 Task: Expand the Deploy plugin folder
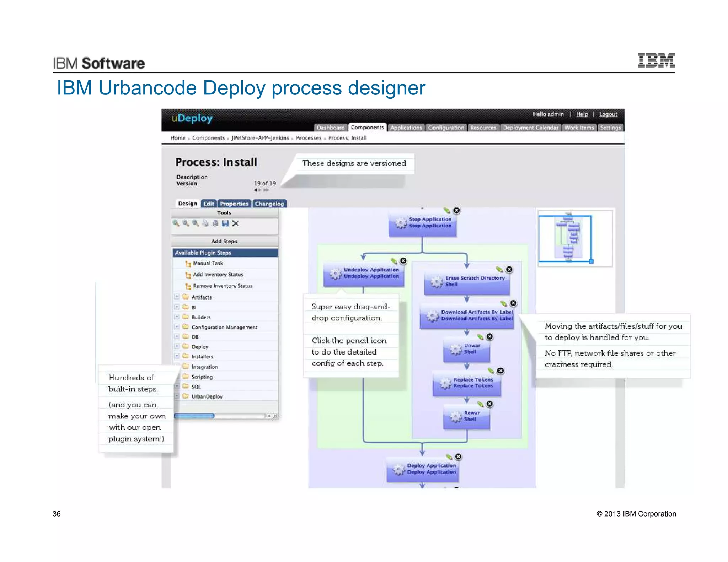[177, 346]
